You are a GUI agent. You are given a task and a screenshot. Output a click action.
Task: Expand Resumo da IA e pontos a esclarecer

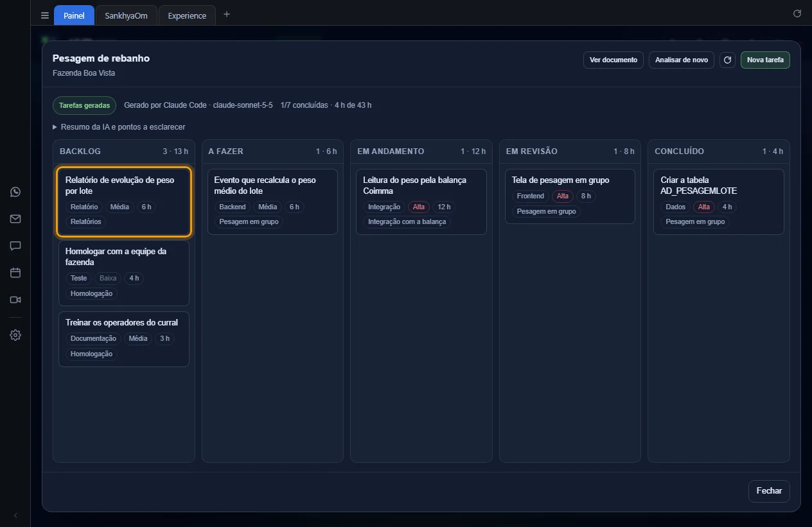[x=119, y=127]
